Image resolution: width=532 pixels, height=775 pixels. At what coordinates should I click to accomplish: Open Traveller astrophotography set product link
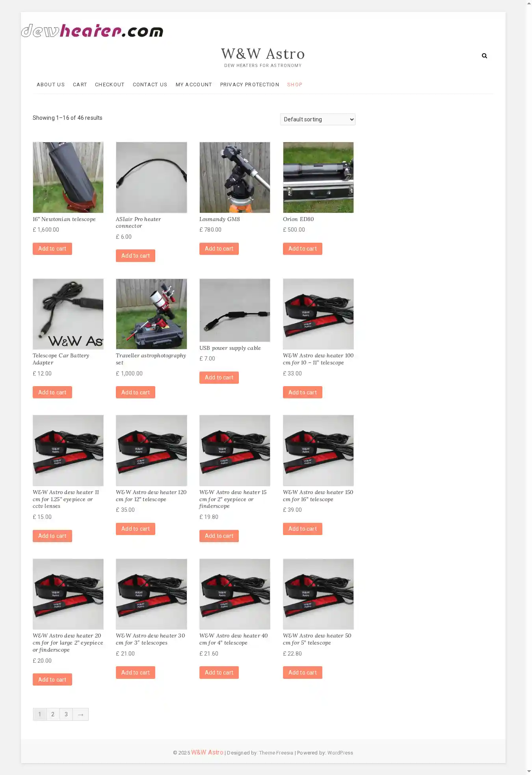[x=151, y=359]
